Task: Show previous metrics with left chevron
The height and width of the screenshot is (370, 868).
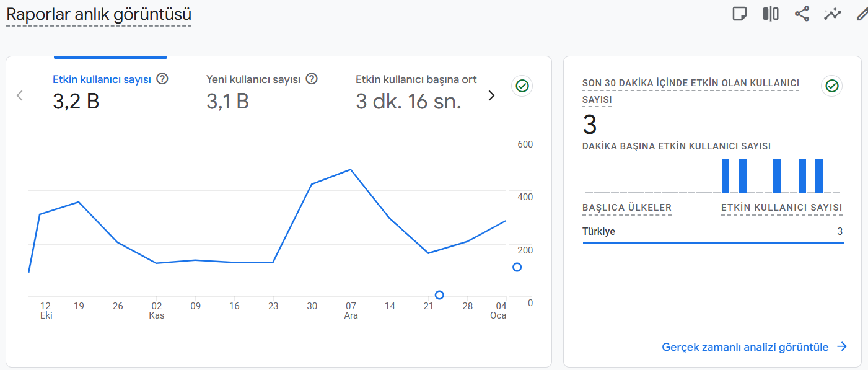Action: (x=20, y=95)
